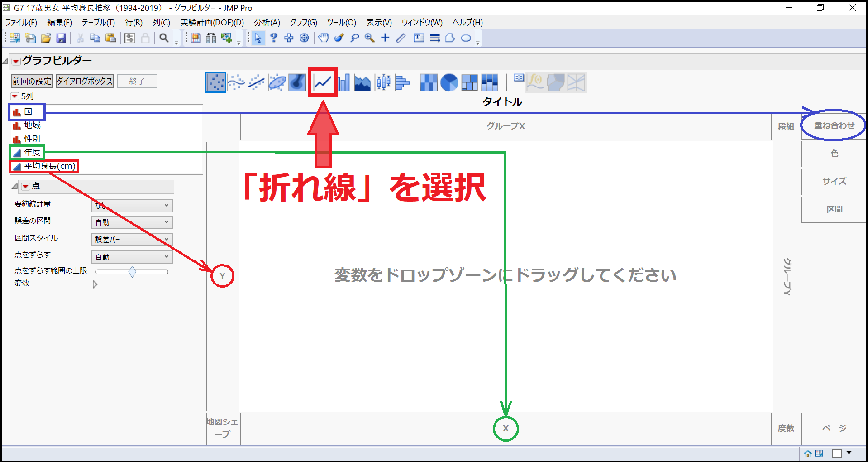This screenshot has height=462, width=868.
Task: Select the area chart element icon
Action: click(x=363, y=82)
